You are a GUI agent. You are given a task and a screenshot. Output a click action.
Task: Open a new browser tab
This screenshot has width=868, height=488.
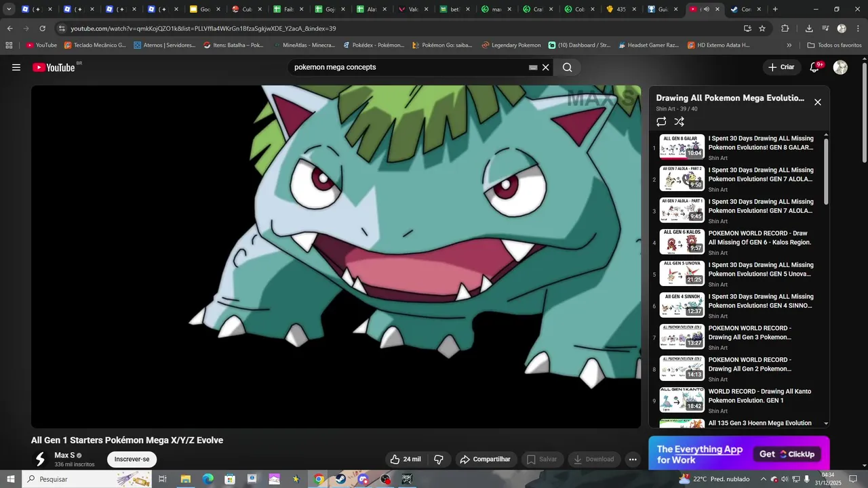point(775,9)
